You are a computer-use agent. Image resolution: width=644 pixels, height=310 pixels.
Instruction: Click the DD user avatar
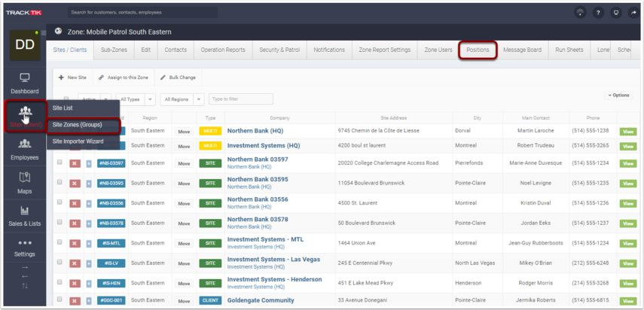point(25,45)
